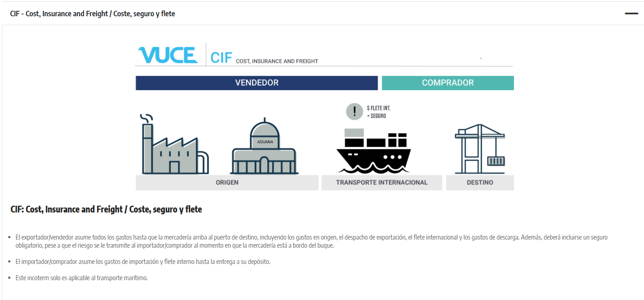
Task: Click the DESTINO label
Action: [x=480, y=183]
